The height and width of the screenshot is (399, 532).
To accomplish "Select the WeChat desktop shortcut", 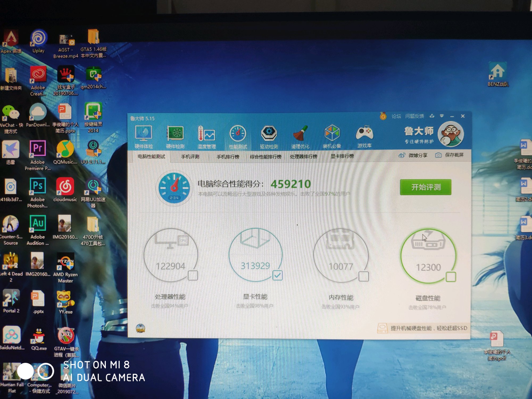I will 11,119.
